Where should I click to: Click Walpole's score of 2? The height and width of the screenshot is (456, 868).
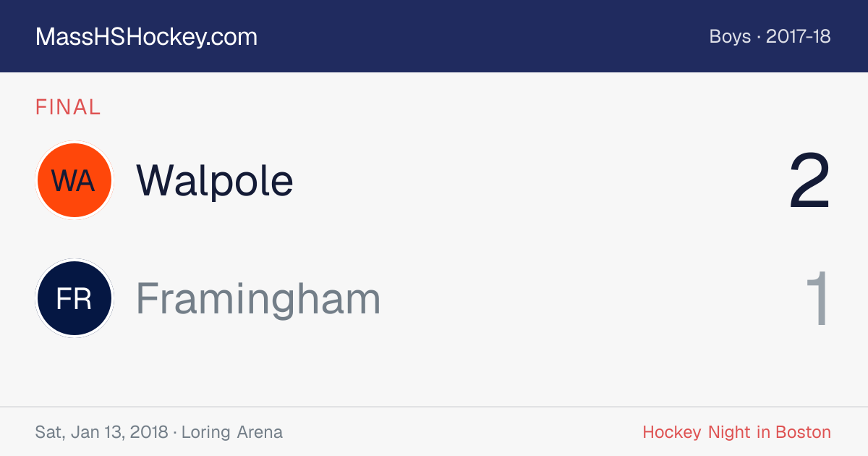(809, 182)
